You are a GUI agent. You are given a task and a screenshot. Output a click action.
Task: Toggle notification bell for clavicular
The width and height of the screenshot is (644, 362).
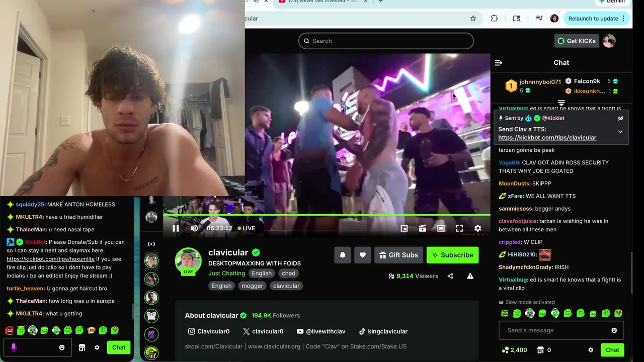point(343,255)
